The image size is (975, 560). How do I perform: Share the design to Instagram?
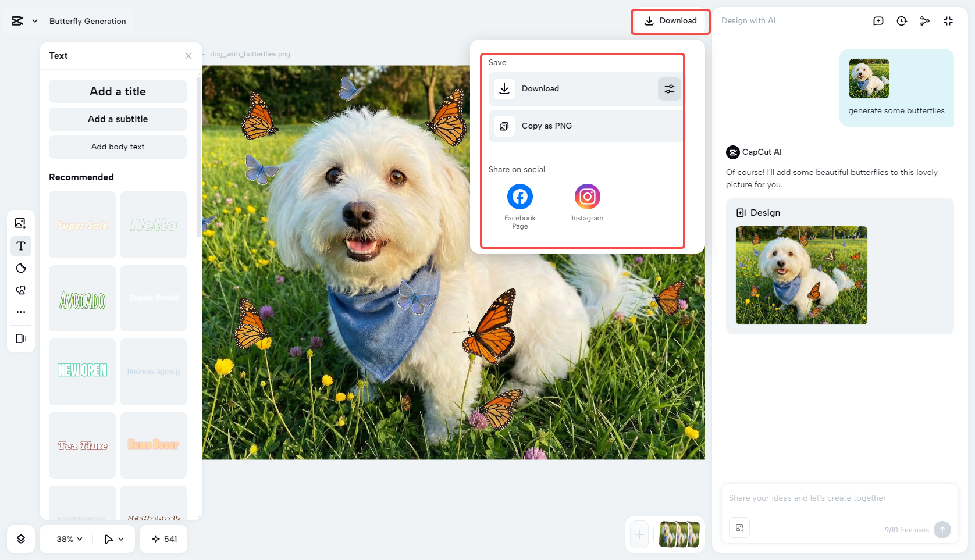coord(587,197)
